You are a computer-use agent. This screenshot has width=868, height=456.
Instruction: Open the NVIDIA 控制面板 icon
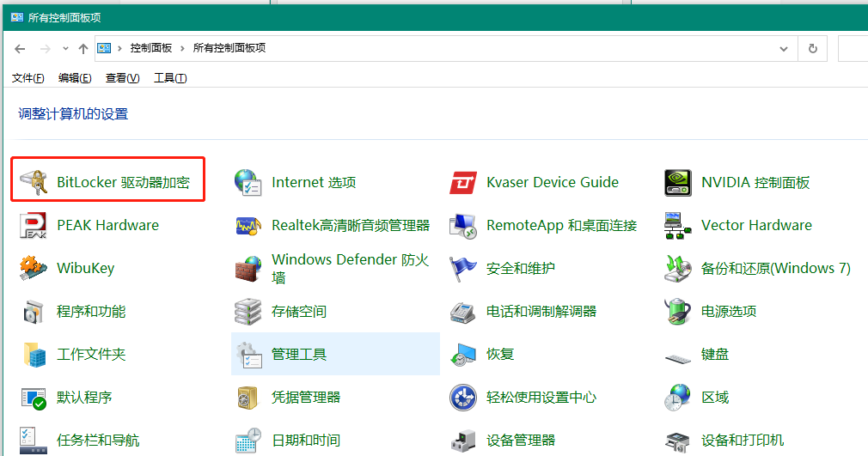[677, 182]
